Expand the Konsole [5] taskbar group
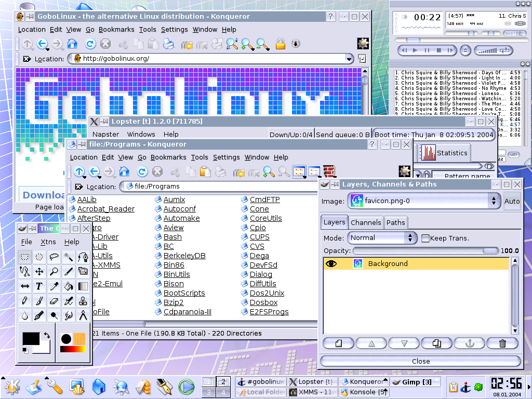This screenshot has width=532, height=399. (385, 392)
